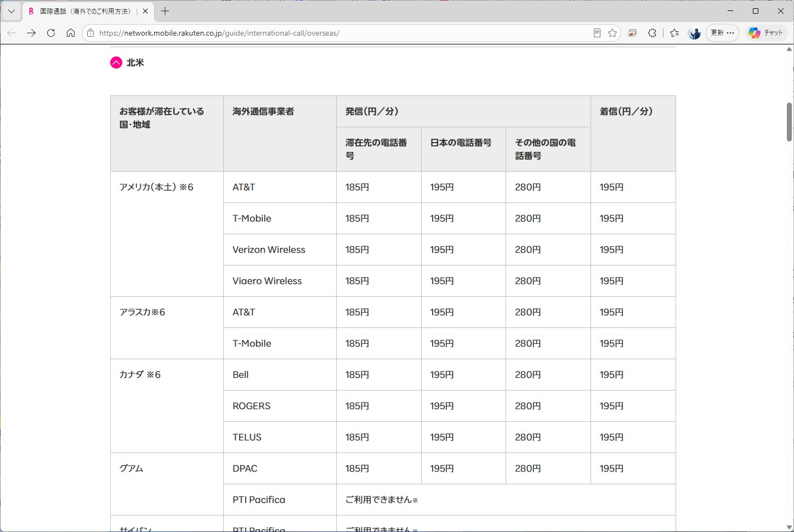Screen dimensions: 794x532
Task: Collapse the 北米 section chevron
Action: pos(116,63)
